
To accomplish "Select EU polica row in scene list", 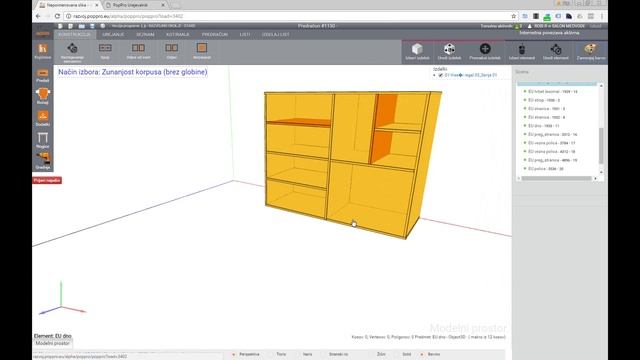I will pyautogui.click(x=545, y=169).
